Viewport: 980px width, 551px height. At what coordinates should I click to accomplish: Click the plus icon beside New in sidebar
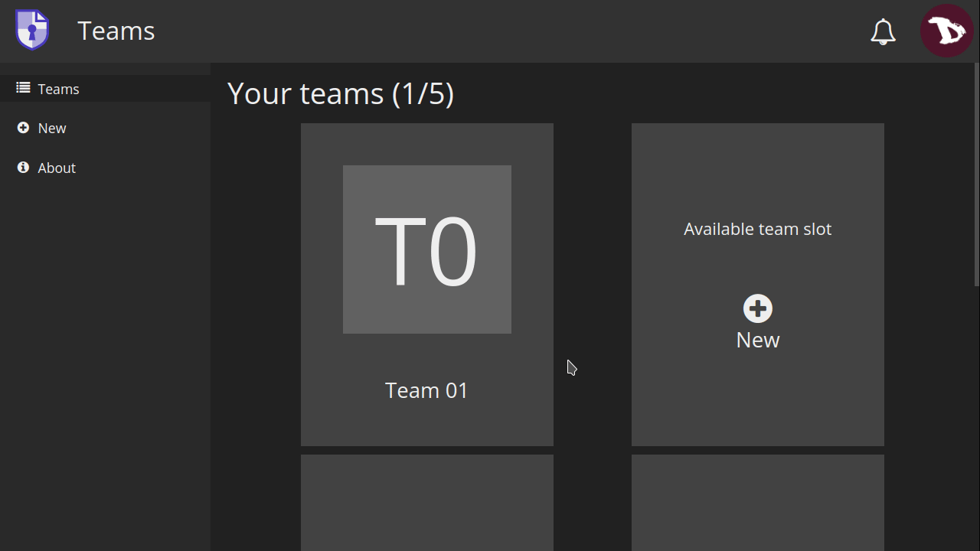tap(23, 128)
